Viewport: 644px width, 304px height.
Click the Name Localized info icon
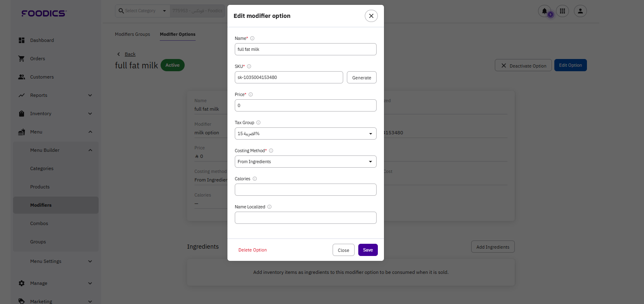269,207
